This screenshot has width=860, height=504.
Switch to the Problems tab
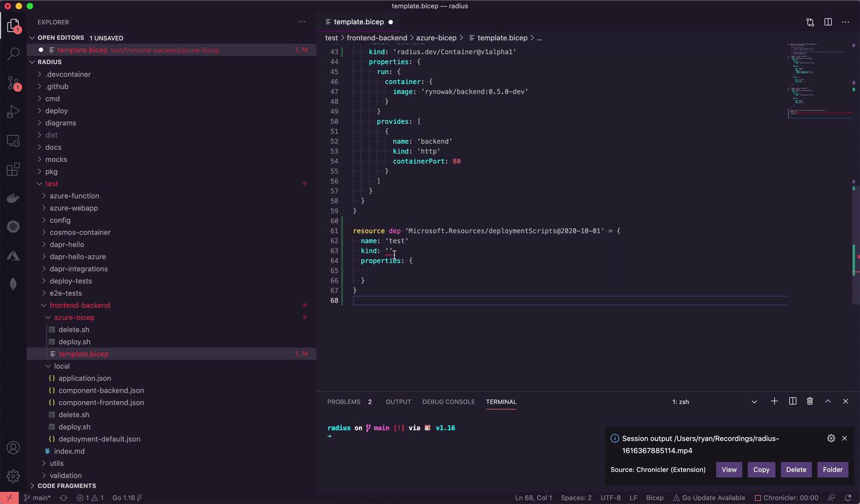(350, 402)
